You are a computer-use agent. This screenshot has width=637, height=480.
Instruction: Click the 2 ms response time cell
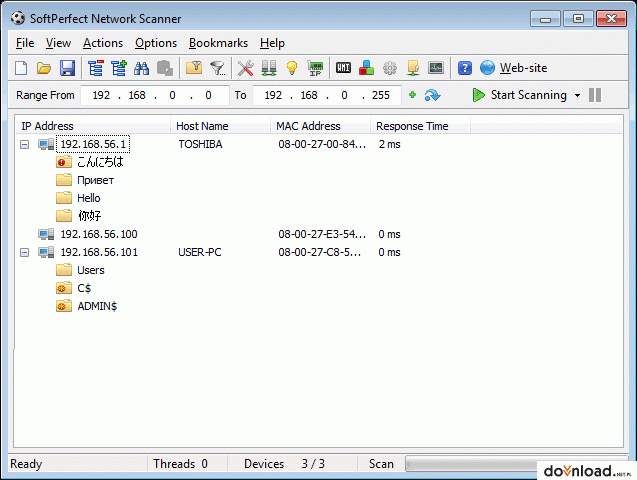click(389, 144)
